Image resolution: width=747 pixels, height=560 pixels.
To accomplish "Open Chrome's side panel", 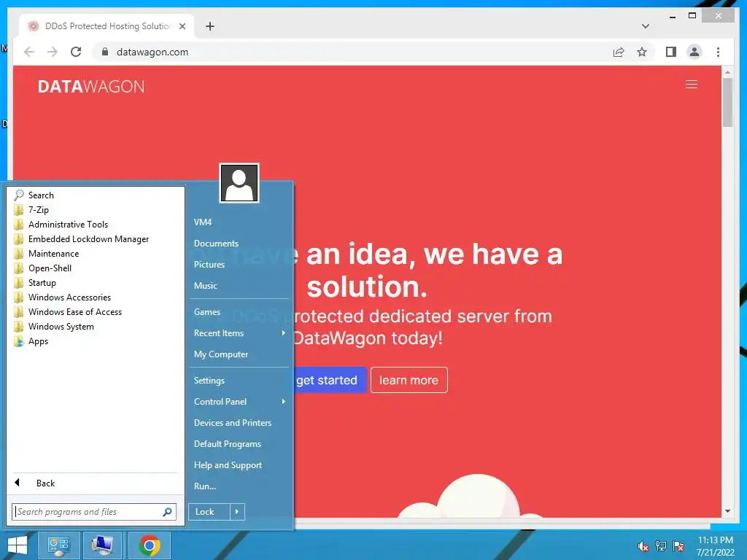I will [x=671, y=52].
